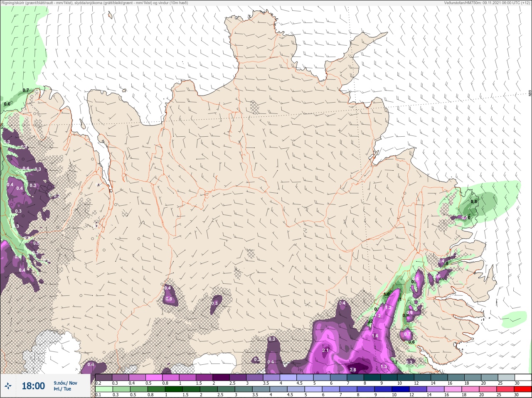This screenshot has width=532, height=398.
Task: Click the 1.0 precipitation value on the map
Action: (x=387, y=294)
